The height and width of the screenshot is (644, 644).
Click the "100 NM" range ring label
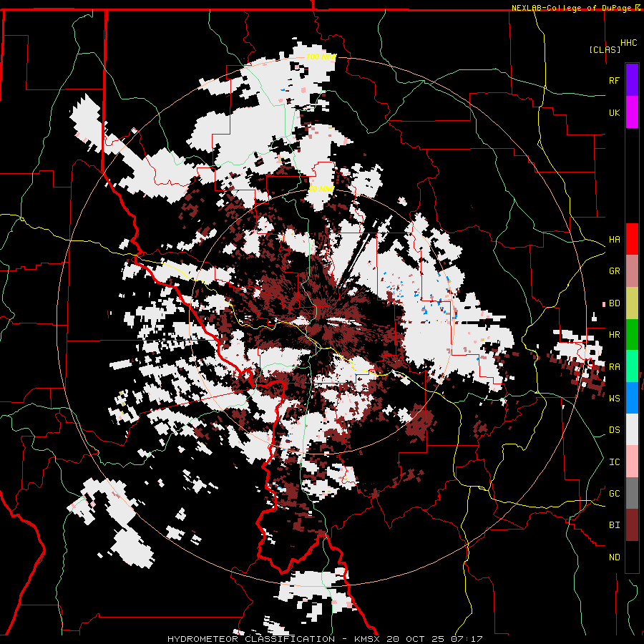pos(321,57)
